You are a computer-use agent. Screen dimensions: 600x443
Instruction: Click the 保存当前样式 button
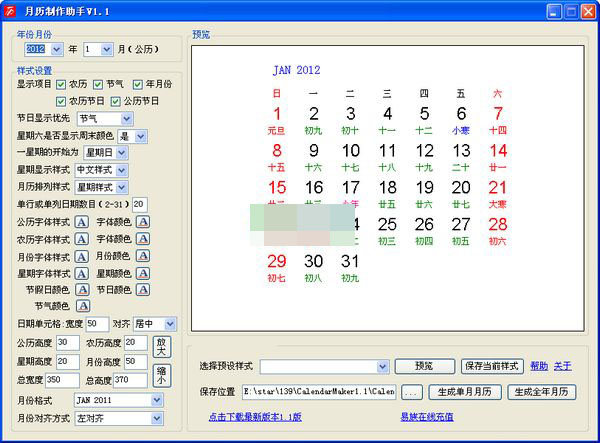490,366
